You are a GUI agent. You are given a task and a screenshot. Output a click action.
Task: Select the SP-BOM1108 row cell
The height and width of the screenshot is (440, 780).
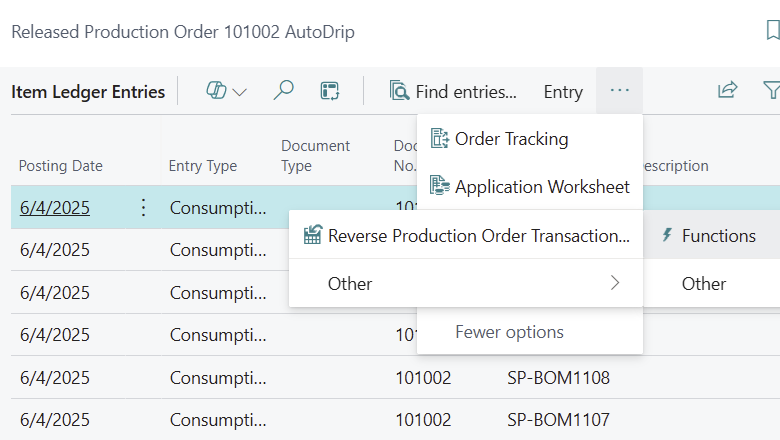tap(558, 378)
